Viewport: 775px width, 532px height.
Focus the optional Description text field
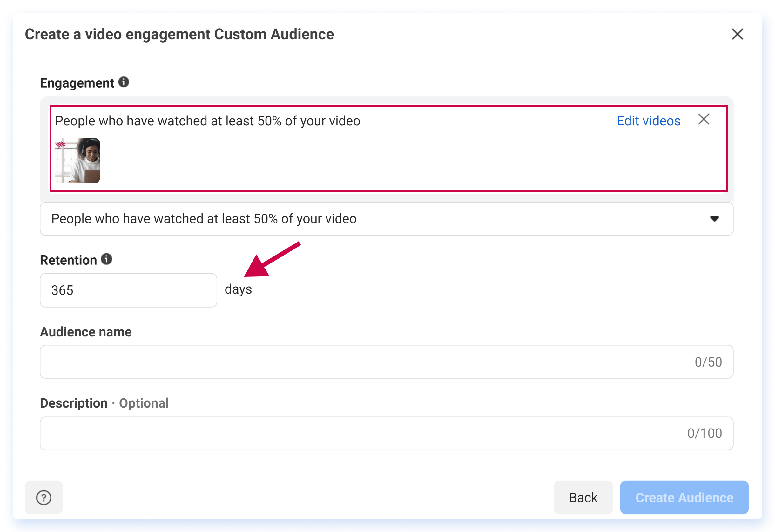point(387,433)
